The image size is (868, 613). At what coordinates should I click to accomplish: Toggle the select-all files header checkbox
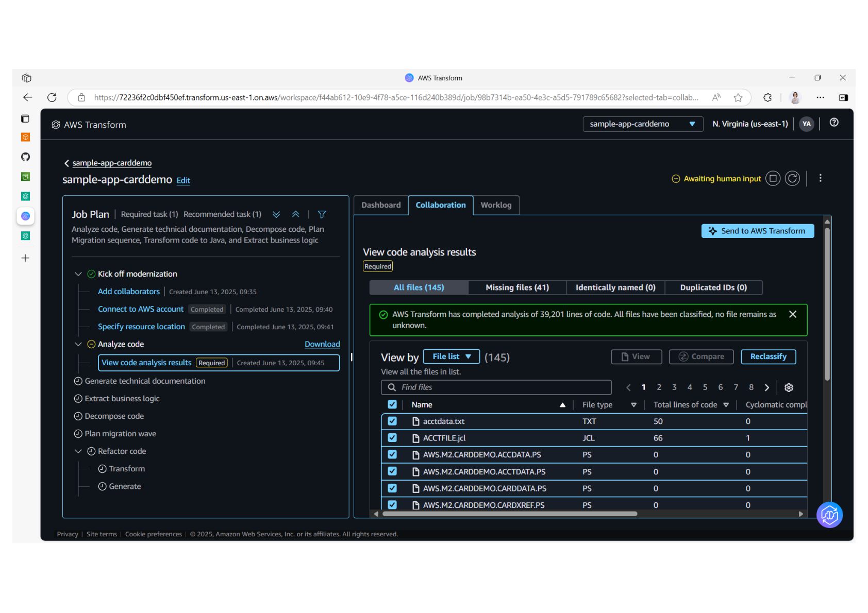(x=392, y=405)
